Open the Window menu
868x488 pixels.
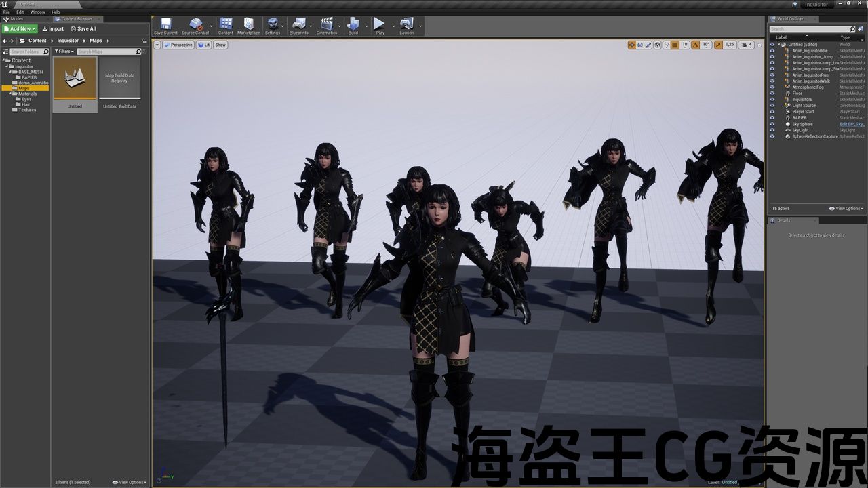coord(37,12)
